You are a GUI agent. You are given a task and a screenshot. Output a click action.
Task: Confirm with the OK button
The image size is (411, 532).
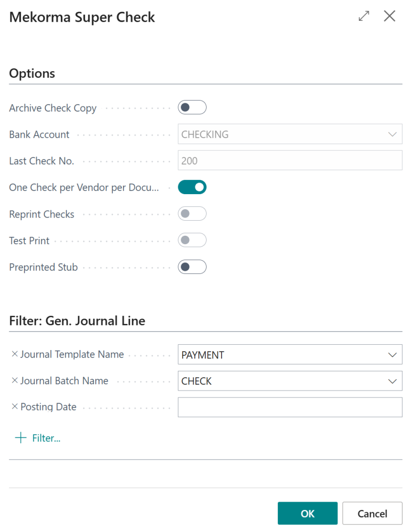click(307, 513)
